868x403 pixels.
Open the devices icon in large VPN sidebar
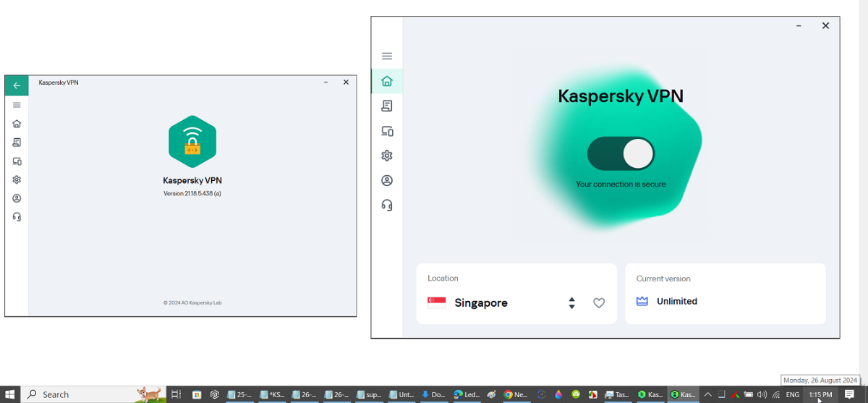click(387, 131)
